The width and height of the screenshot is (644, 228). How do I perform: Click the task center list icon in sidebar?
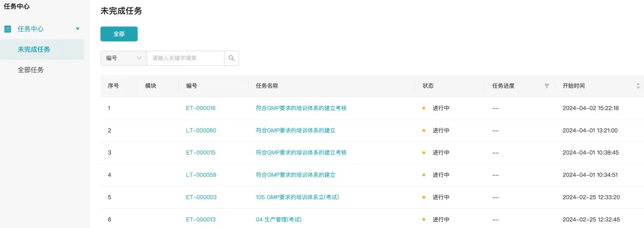pos(7,29)
